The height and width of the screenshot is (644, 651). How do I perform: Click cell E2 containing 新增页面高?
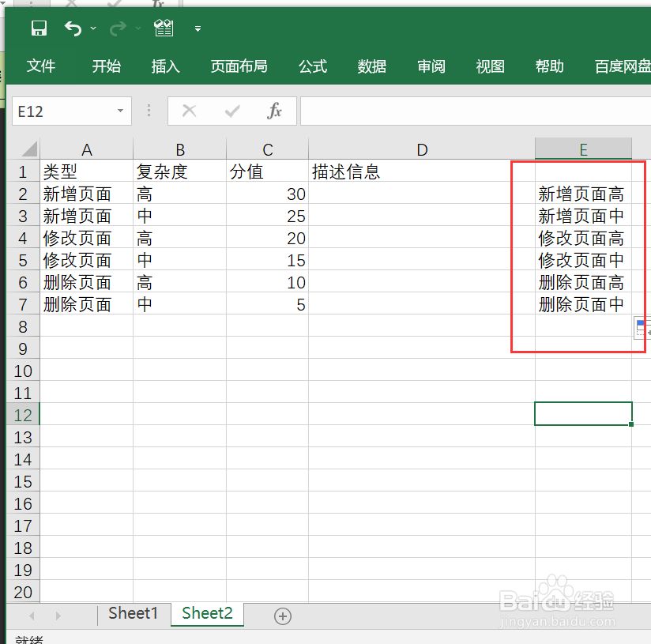583,193
